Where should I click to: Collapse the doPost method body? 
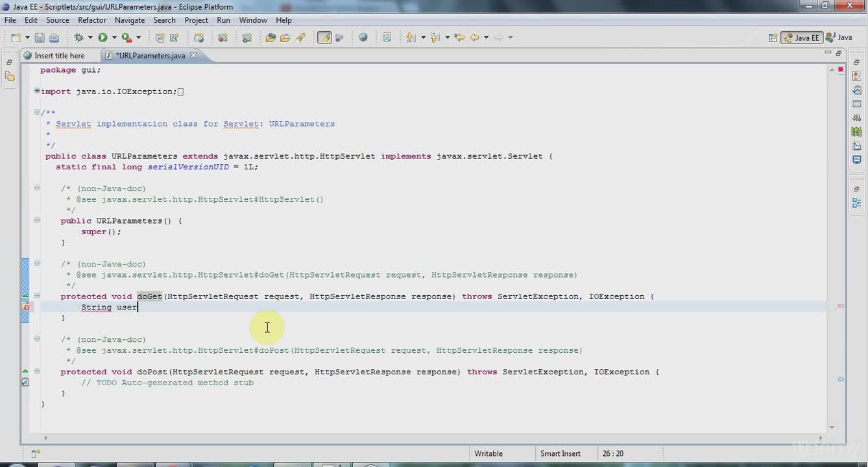coord(37,372)
